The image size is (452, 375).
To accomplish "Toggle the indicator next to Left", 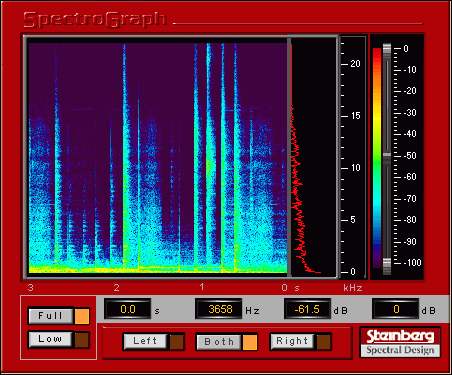I will point(177,342).
